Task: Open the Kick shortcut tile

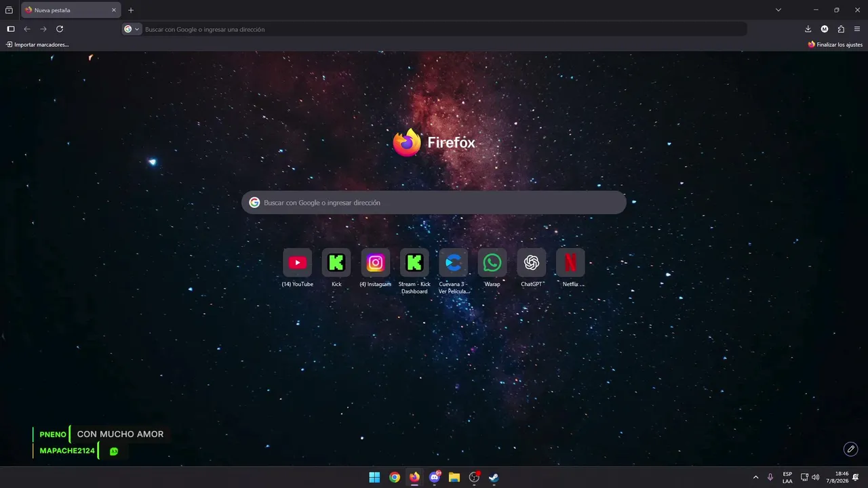Action: click(x=336, y=262)
